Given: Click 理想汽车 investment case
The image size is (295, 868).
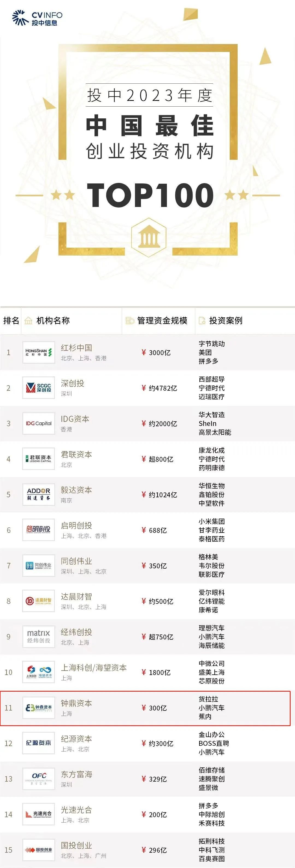Looking at the screenshot, I should point(211,628).
